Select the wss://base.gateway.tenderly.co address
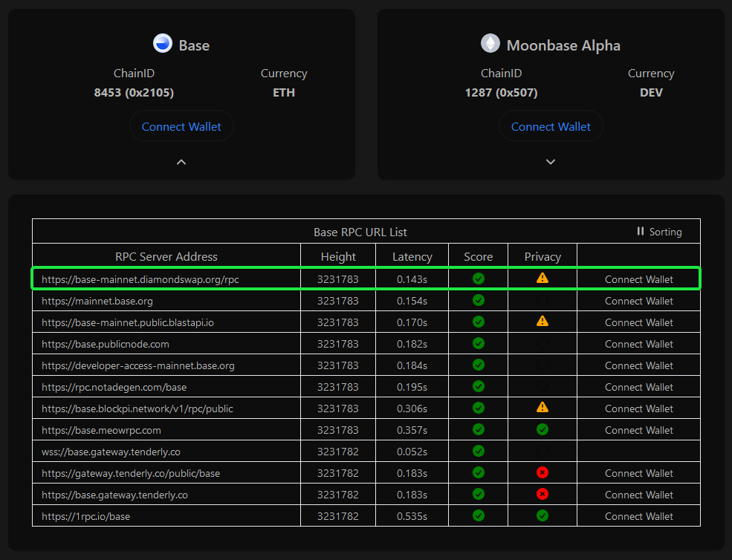732x560 pixels. [x=111, y=452]
